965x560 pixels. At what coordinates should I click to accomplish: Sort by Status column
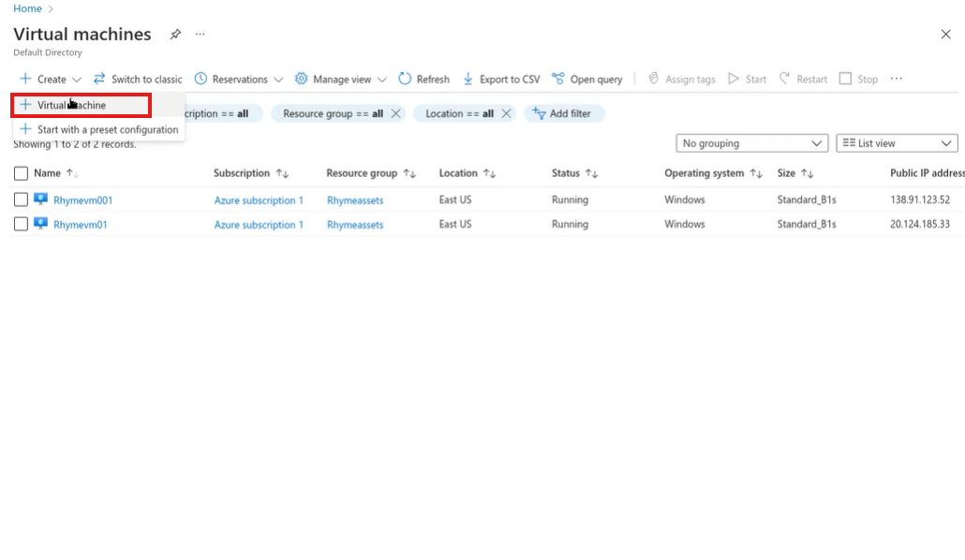(575, 173)
